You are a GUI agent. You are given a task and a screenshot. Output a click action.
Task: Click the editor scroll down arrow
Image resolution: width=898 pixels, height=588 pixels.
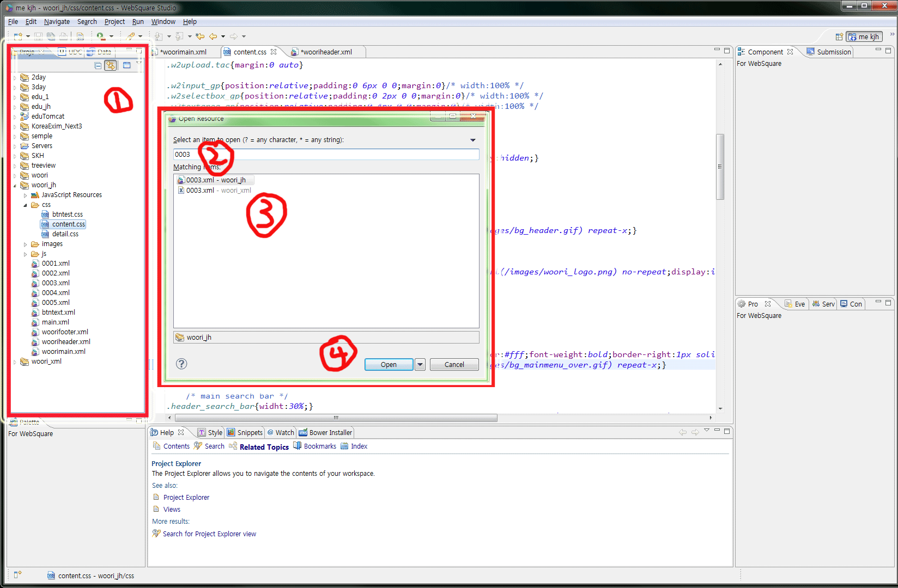720,408
